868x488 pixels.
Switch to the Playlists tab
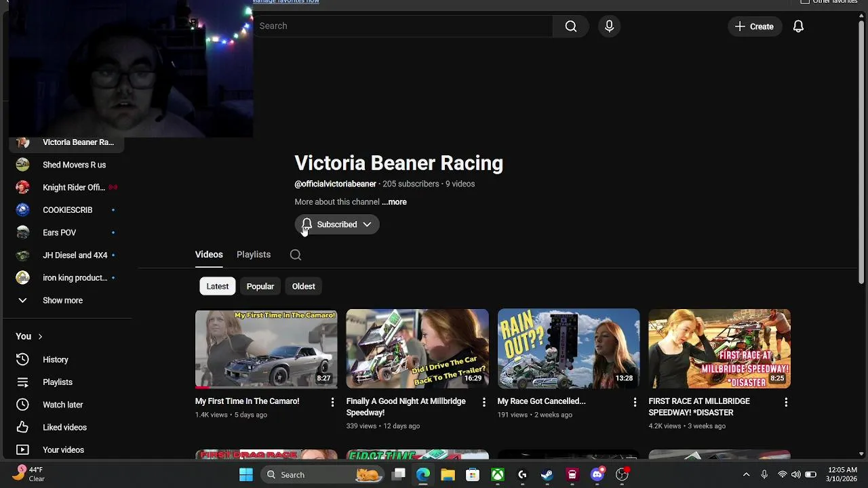[254, 254]
